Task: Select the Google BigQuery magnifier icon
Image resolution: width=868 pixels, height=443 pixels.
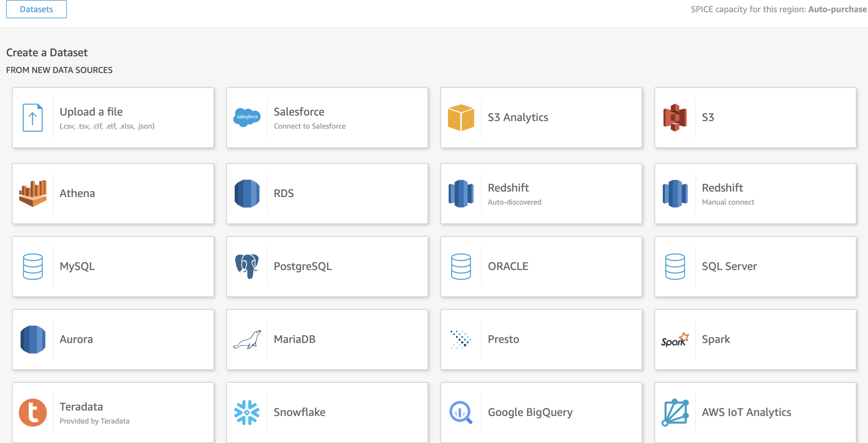Action: [461, 412]
